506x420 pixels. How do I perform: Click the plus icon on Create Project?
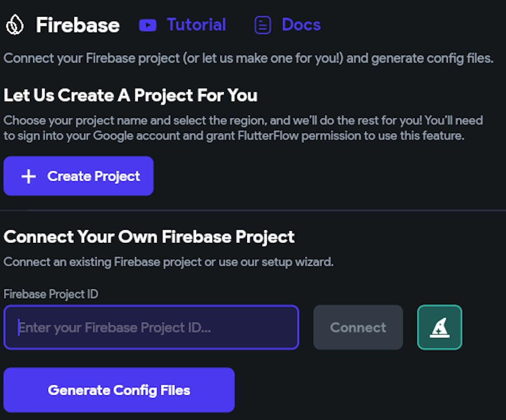coord(28,176)
